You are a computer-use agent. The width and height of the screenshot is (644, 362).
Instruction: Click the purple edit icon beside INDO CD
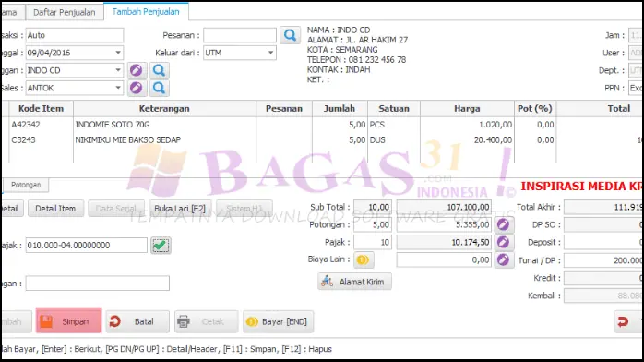click(137, 71)
